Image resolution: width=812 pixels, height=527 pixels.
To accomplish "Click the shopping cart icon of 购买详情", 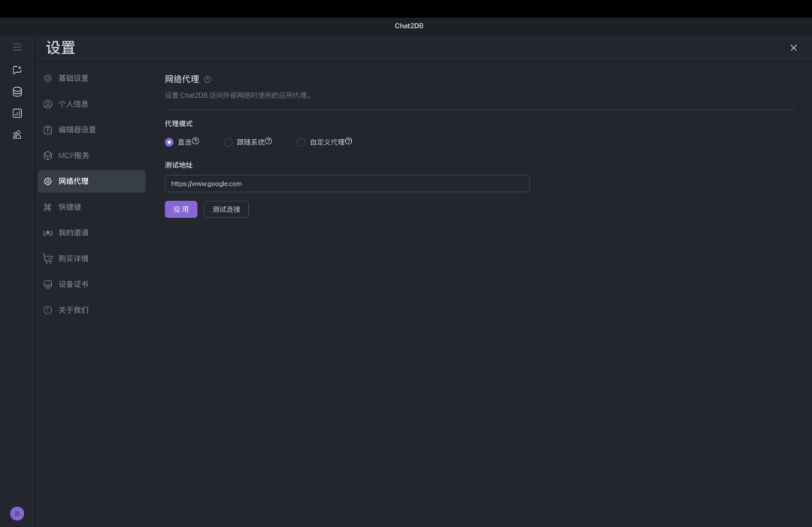I will pyautogui.click(x=47, y=259).
